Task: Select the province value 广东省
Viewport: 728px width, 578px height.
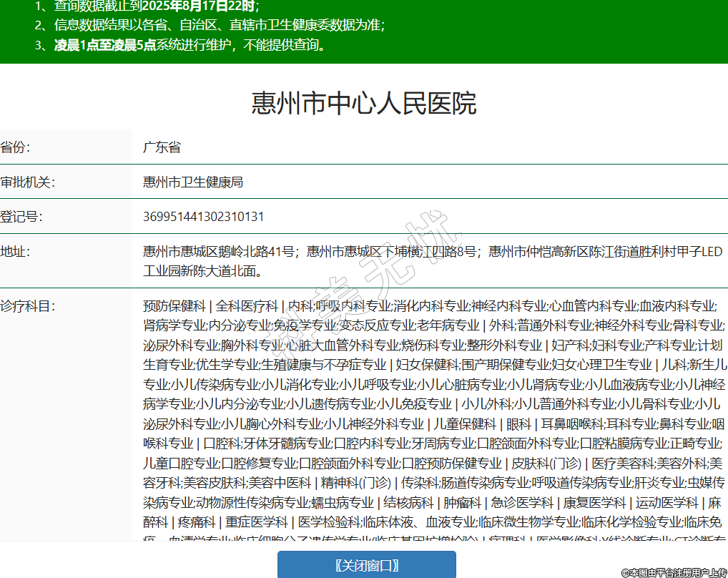Action: (x=162, y=147)
